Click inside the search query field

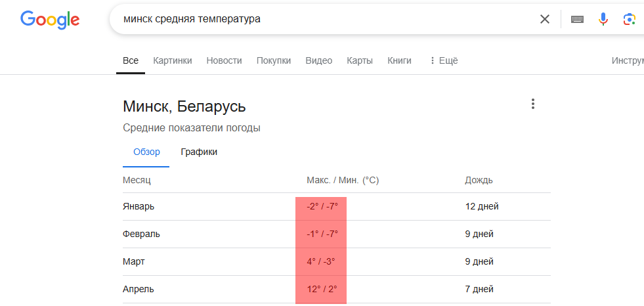(320, 19)
